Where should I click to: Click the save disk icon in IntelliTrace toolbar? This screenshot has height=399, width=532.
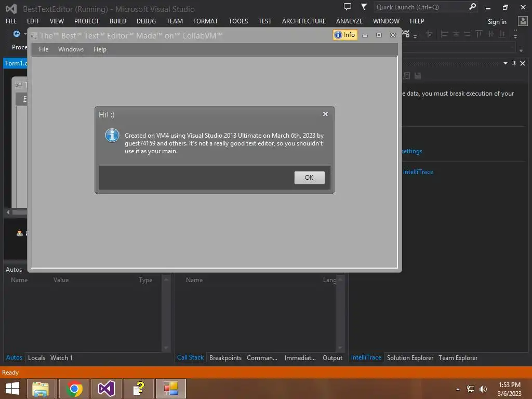pyautogui.click(x=418, y=76)
